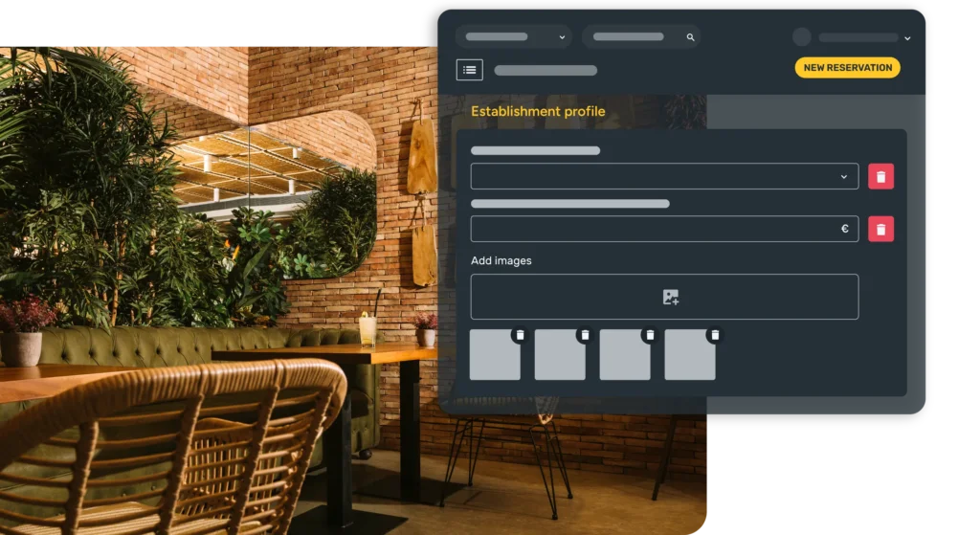Select the third uploaded image thumbnail
The height and width of the screenshot is (535, 980).
click(625, 357)
